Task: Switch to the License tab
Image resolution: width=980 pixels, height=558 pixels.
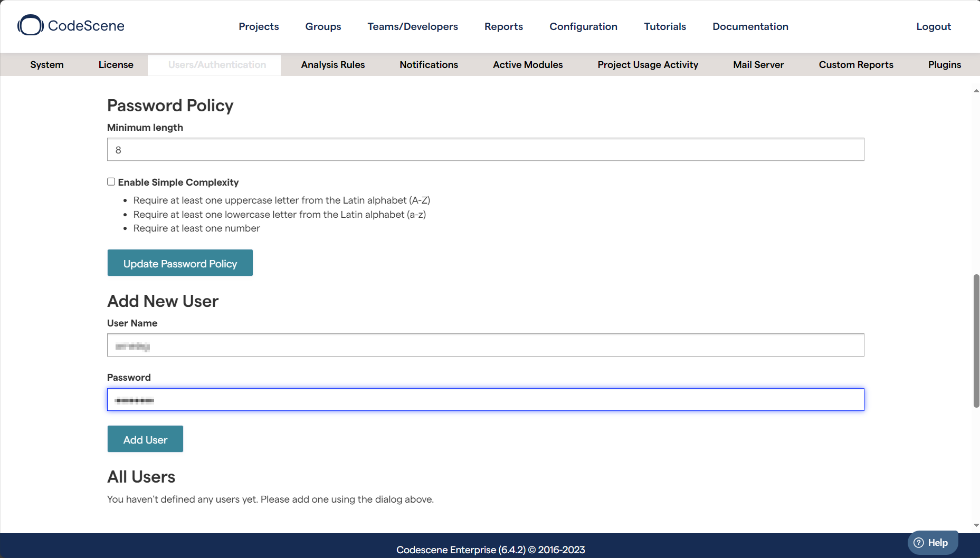Action: (116, 65)
